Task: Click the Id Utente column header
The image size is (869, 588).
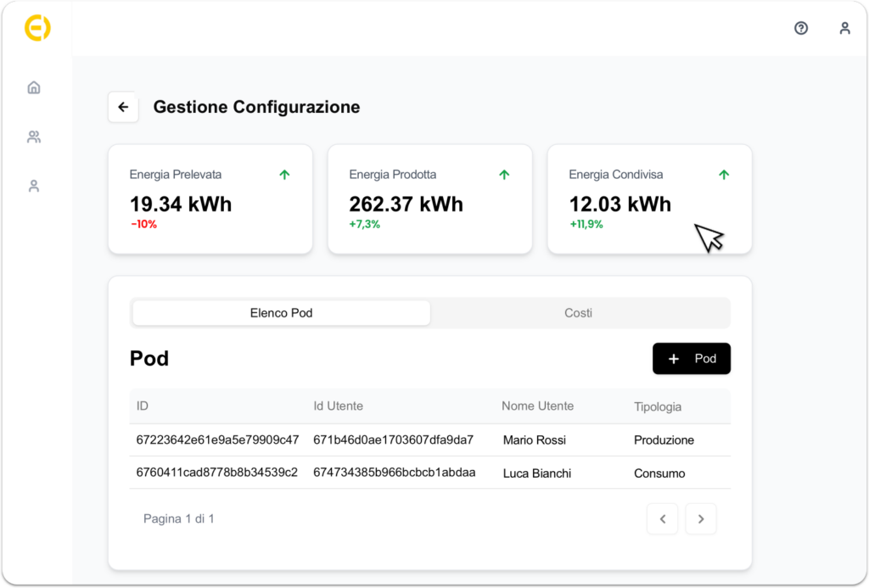Action: pyautogui.click(x=338, y=406)
